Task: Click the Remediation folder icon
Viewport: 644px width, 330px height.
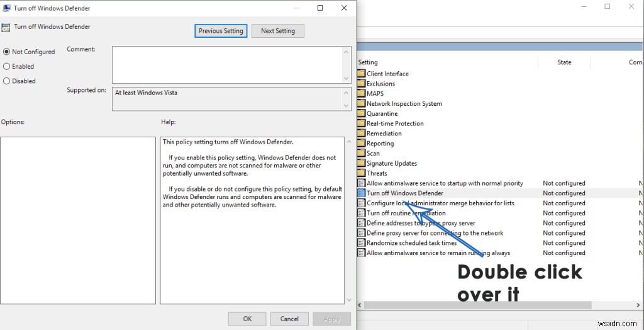Action: click(361, 134)
